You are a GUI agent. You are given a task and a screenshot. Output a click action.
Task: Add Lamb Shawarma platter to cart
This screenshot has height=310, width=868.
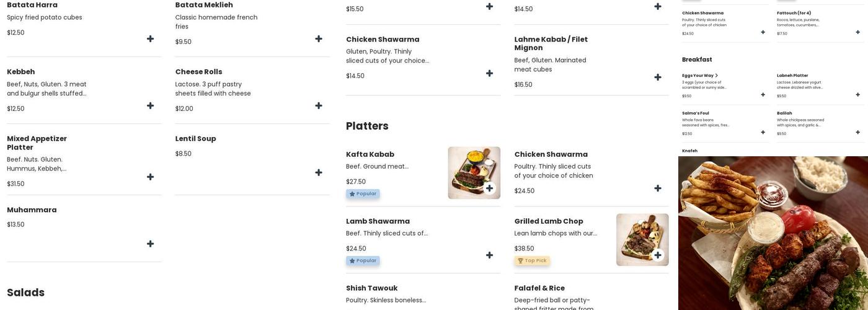(x=489, y=255)
